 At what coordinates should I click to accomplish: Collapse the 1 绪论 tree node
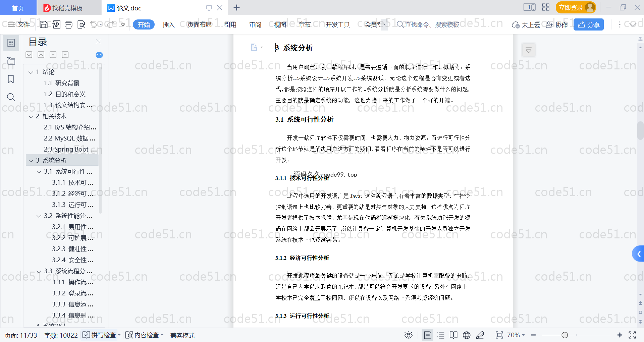[31, 72]
